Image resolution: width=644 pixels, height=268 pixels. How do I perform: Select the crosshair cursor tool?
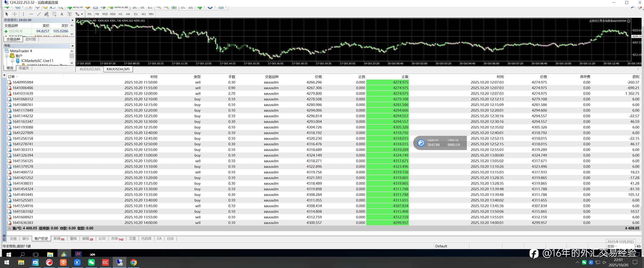(15, 14)
